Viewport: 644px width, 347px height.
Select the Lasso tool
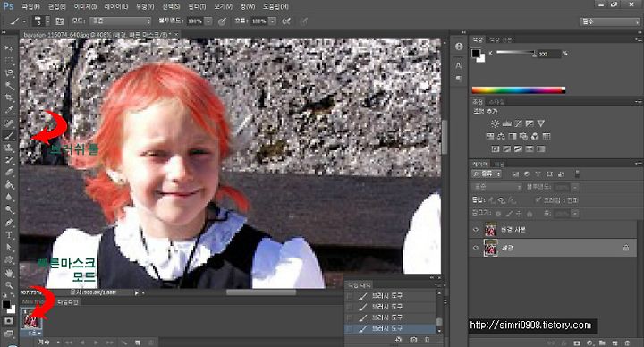(x=9, y=72)
